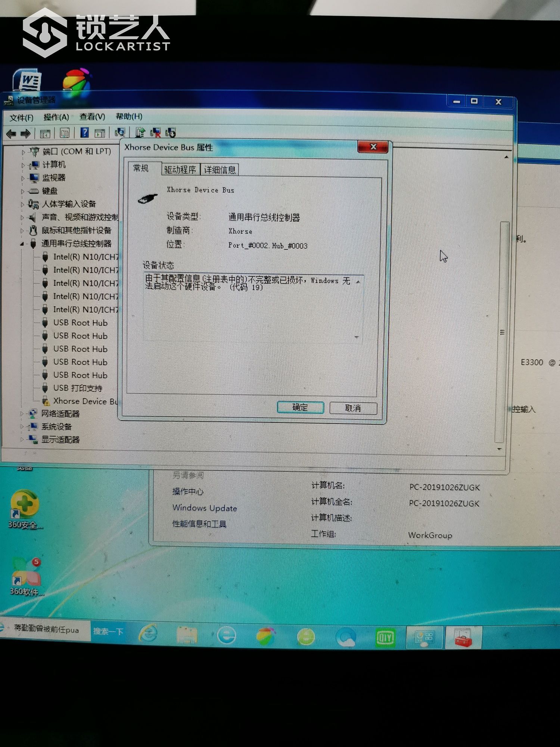Expand the 人体学输入设备 node
This screenshot has height=747, width=560.
[22, 204]
